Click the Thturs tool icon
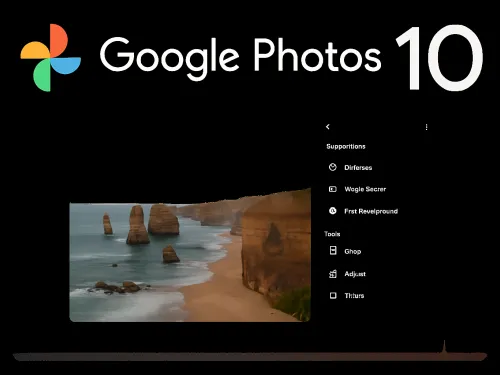 [333, 295]
